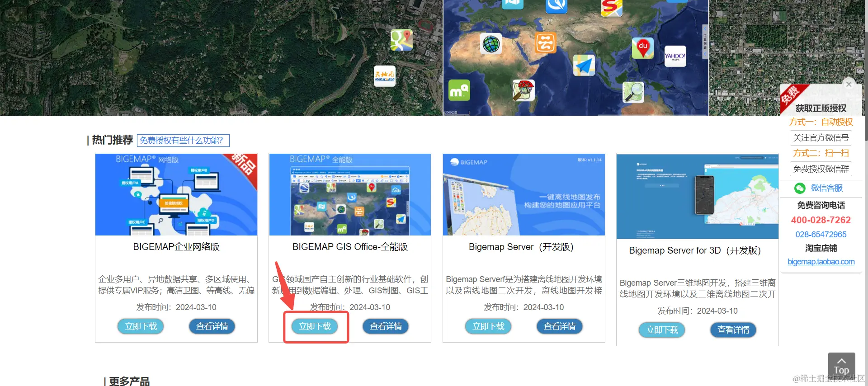The height and width of the screenshot is (386, 868).
Task: Close the floating authorization sidebar
Action: click(x=849, y=84)
